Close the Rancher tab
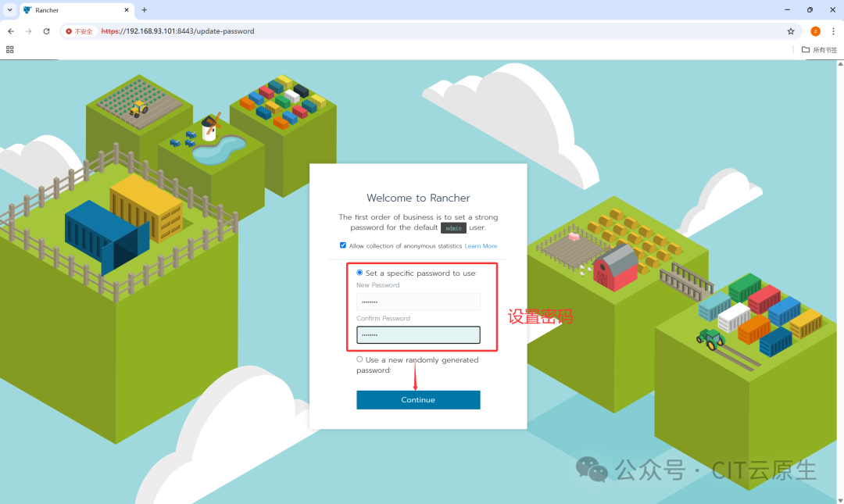The width and height of the screenshot is (844, 504). click(x=127, y=9)
